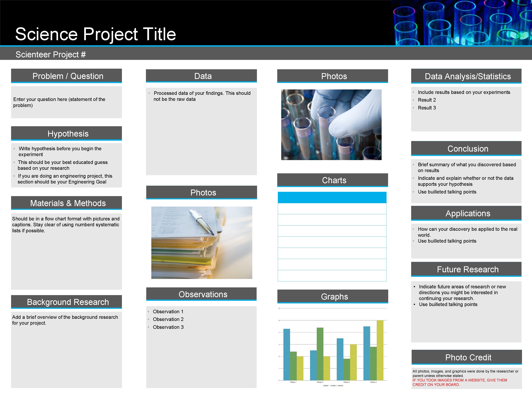Select the bar graph chart
This screenshot has height=399, width=532.
point(333,346)
